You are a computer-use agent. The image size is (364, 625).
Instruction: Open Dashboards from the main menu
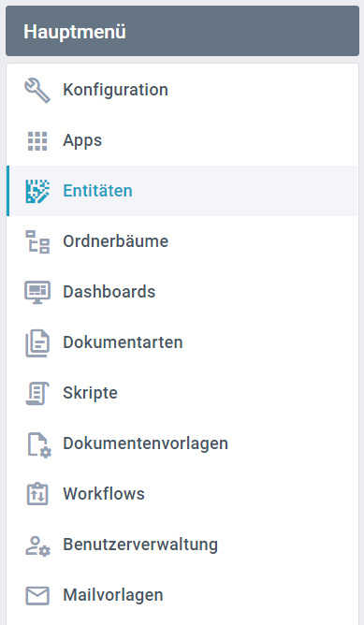182,292
